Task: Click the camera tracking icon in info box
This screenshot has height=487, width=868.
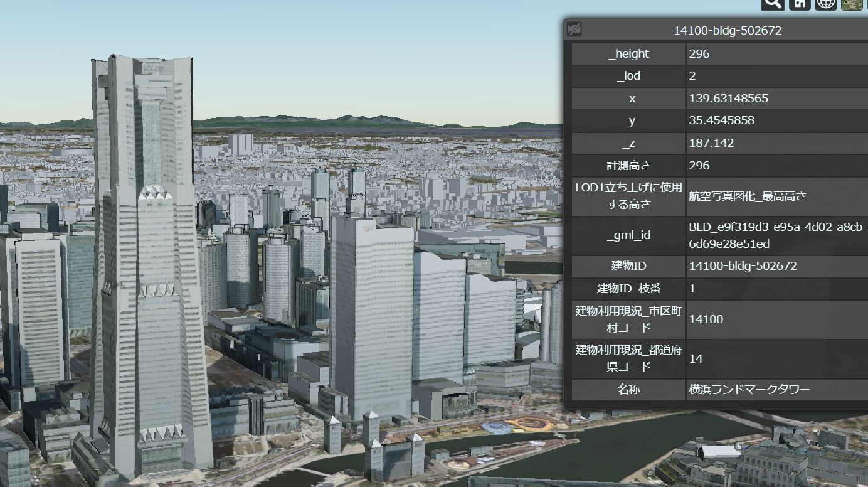Action: point(574,29)
